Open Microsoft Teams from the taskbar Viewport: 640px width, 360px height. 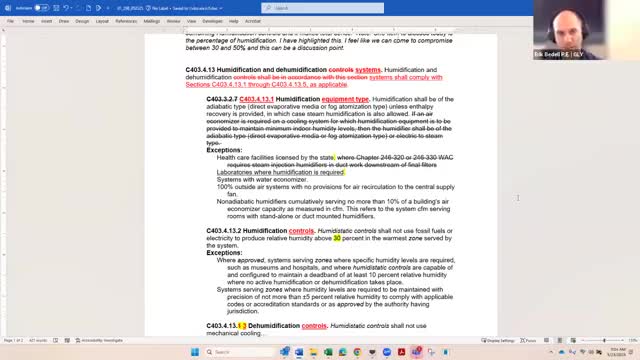pyautogui.click(x=416, y=352)
